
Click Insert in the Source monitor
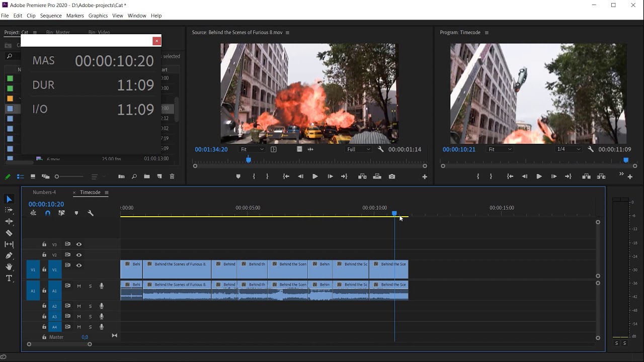(362, 176)
